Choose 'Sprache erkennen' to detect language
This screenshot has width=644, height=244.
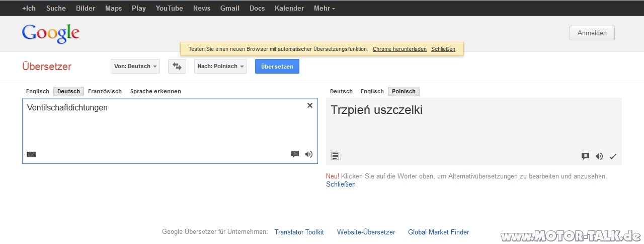[155, 91]
